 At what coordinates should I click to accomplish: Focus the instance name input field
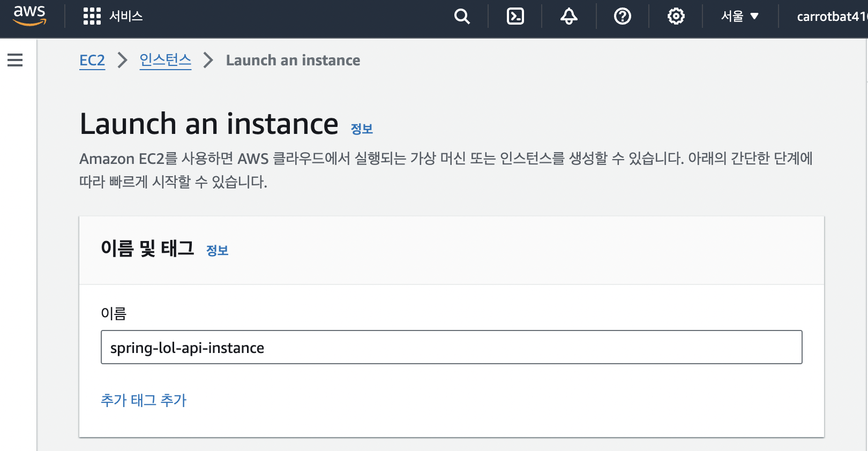click(451, 347)
